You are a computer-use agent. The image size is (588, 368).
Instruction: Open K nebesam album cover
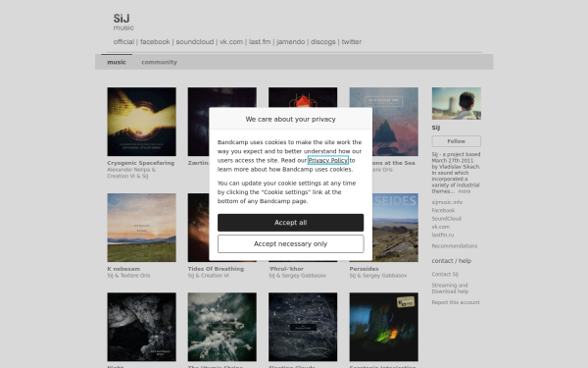[x=141, y=228]
